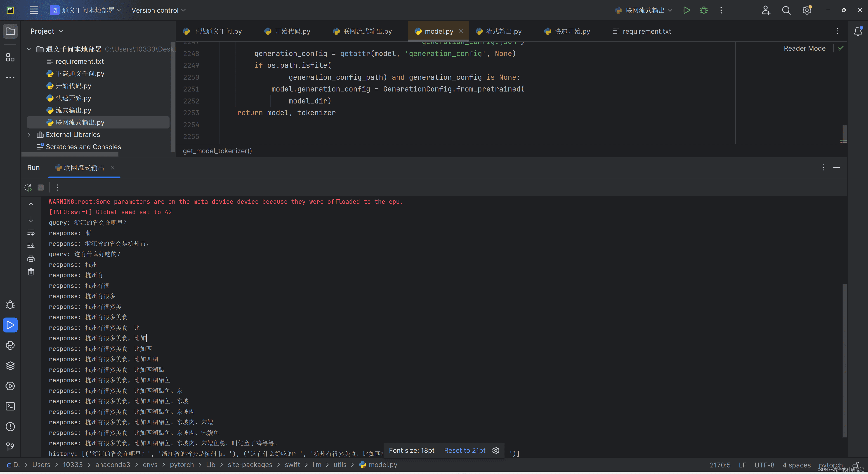Toggle Scroll to End in console
Viewport: 868px width, 474px height.
31,245
